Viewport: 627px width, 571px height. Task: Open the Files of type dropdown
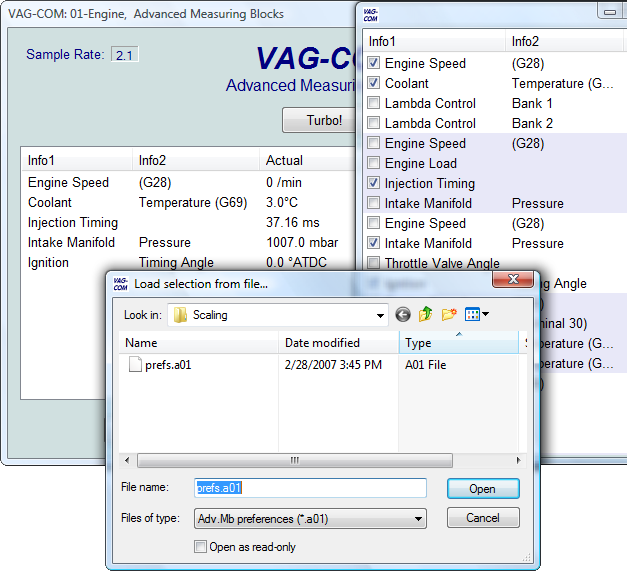[x=418, y=519]
